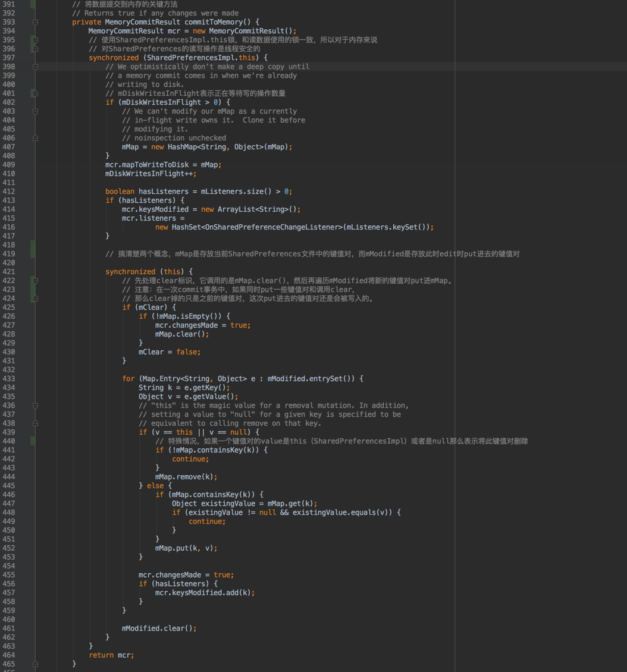Place cursor on "return mcr;" statement
The height and width of the screenshot is (672, 627).
(x=111, y=655)
